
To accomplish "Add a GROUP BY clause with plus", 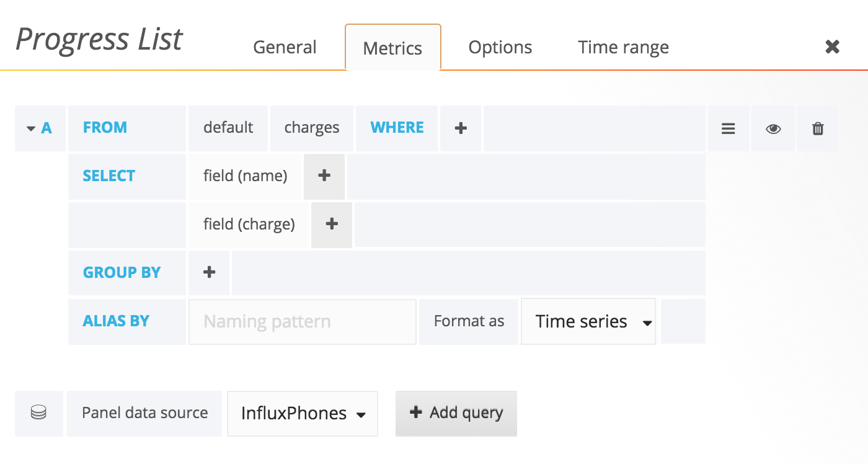I will 209,272.
